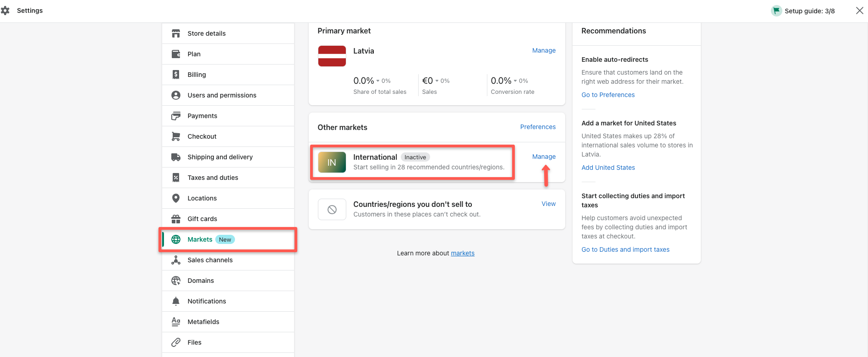The width and height of the screenshot is (868, 357).
Task: Click Add United States link
Action: pyautogui.click(x=608, y=168)
